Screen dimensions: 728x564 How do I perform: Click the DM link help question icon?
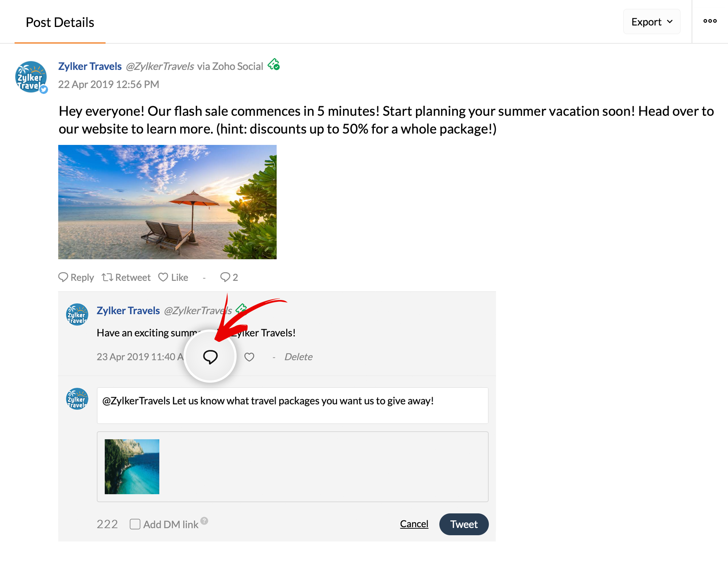pos(205,521)
